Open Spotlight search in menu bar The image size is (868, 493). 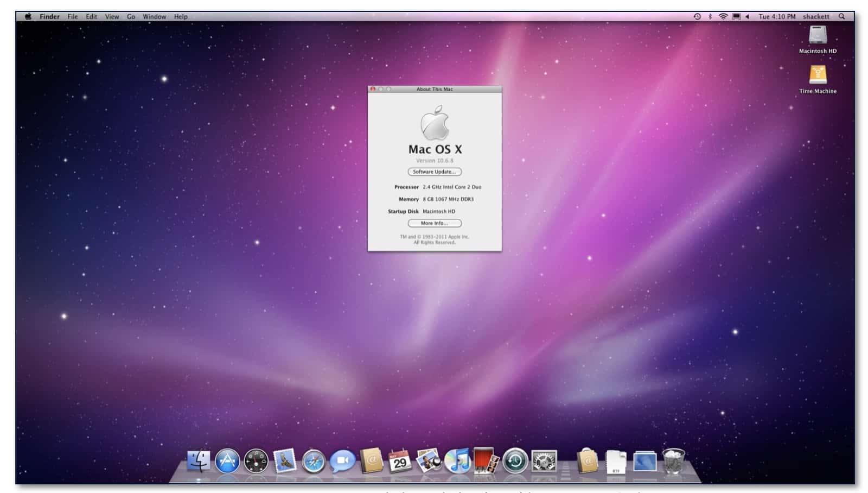point(842,16)
